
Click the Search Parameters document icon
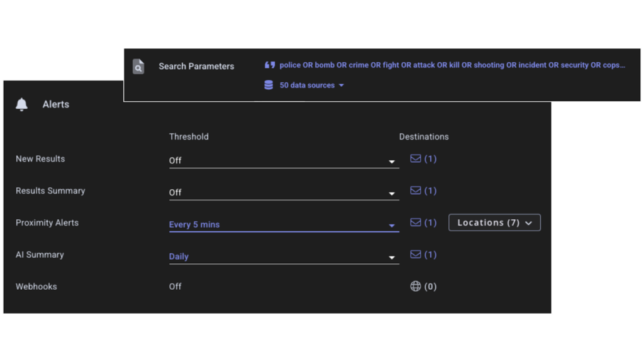click(x=138, y=67)
